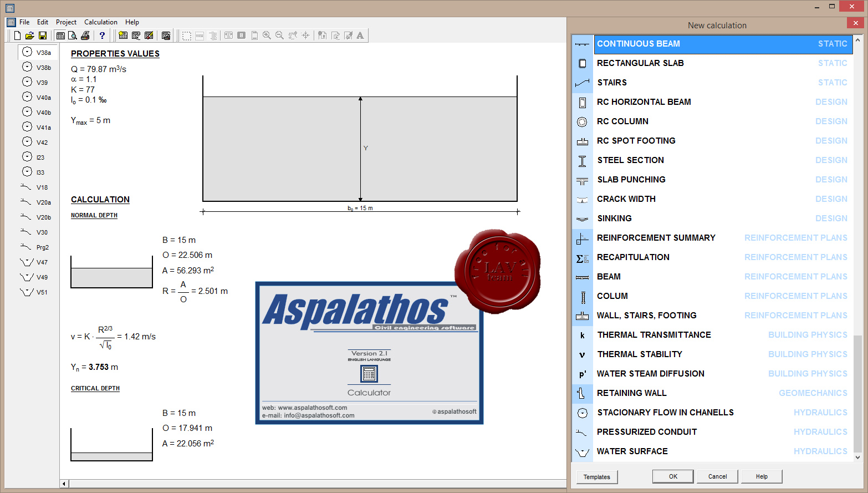This screenshot has width=868, height=493.
Task: Select WATER SURFACE hydraulics calculation
Action: [x=712, y=451]
